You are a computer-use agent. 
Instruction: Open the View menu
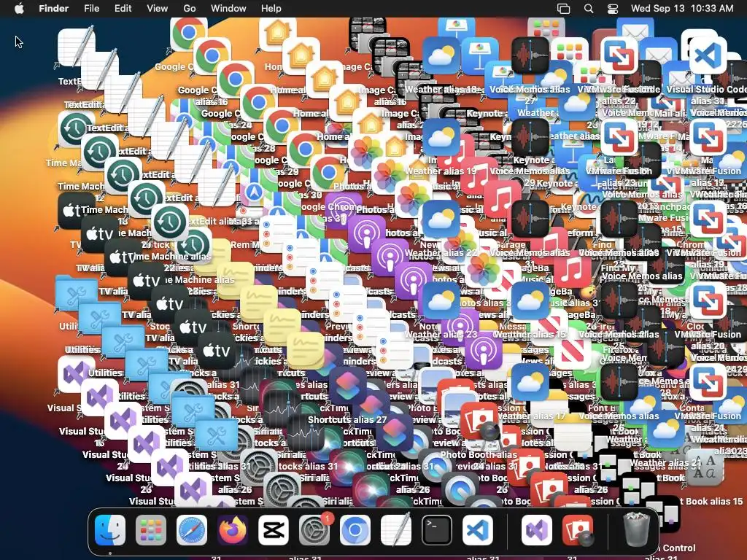coord(158,8)
